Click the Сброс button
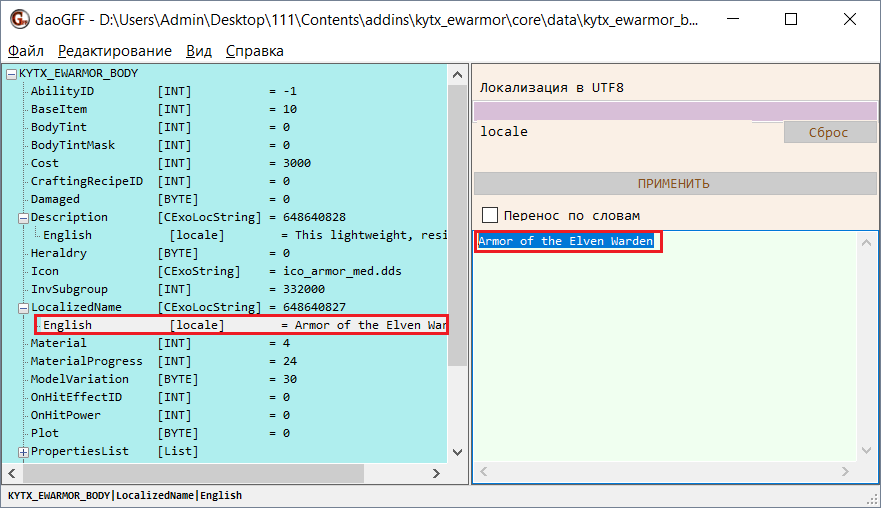 829,132
